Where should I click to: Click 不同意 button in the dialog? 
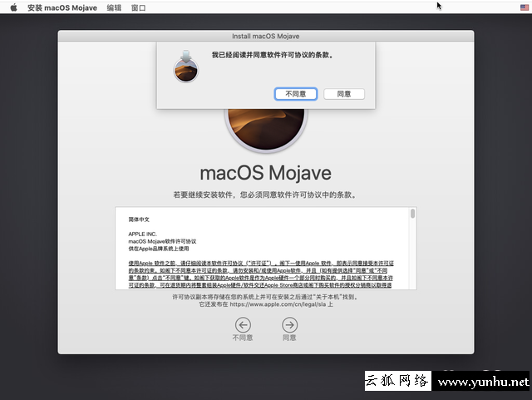tap(296, 94)
